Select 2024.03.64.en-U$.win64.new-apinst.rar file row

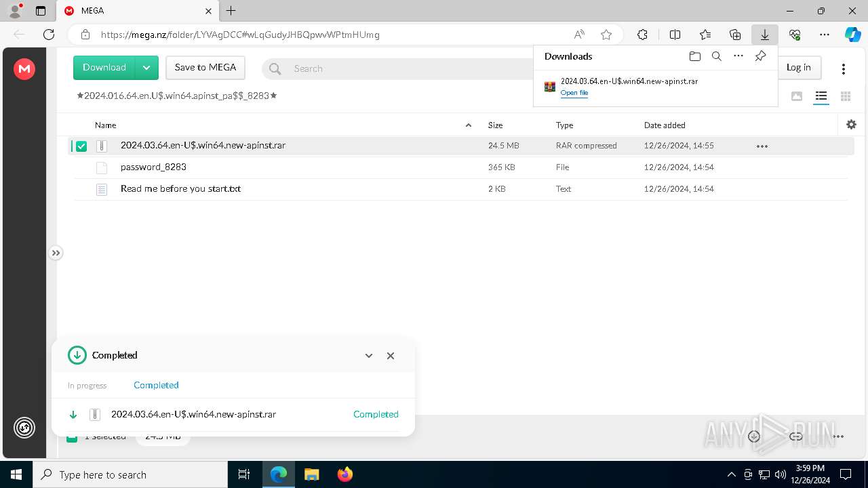[461, 146]
